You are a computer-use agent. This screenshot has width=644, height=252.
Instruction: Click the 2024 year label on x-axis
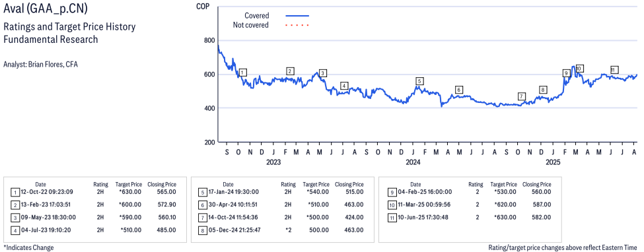[x=413, y=162]
